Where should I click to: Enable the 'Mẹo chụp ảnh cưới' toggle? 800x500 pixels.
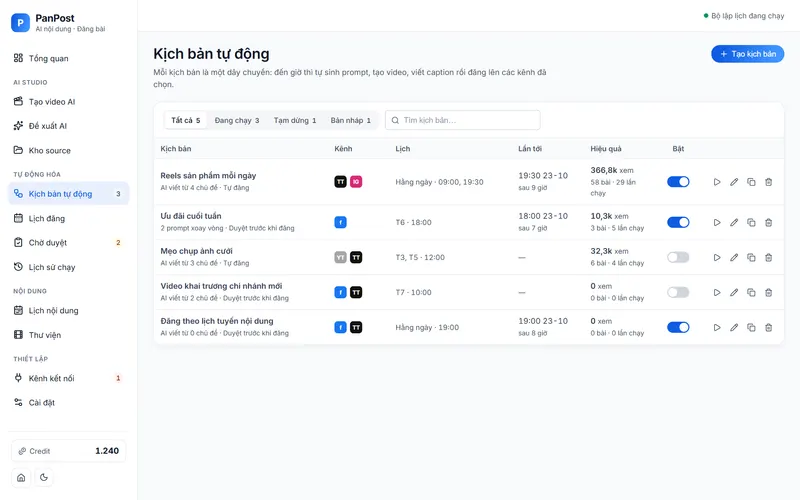coord(678,258)
